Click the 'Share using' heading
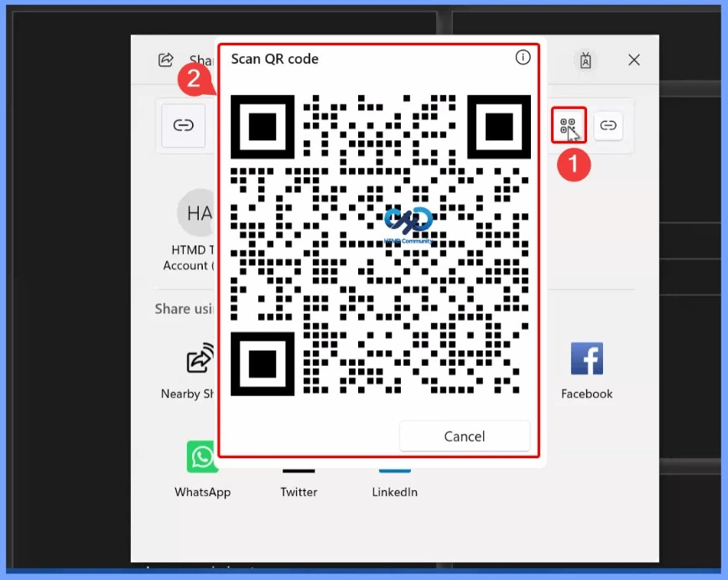 (x=185, y=309)
